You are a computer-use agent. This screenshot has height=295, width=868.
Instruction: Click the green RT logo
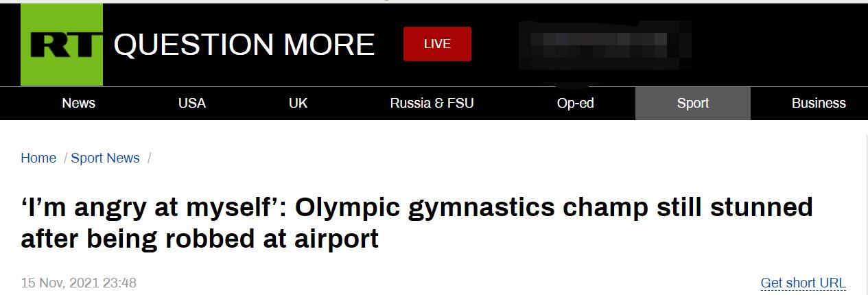click(62, 45)
